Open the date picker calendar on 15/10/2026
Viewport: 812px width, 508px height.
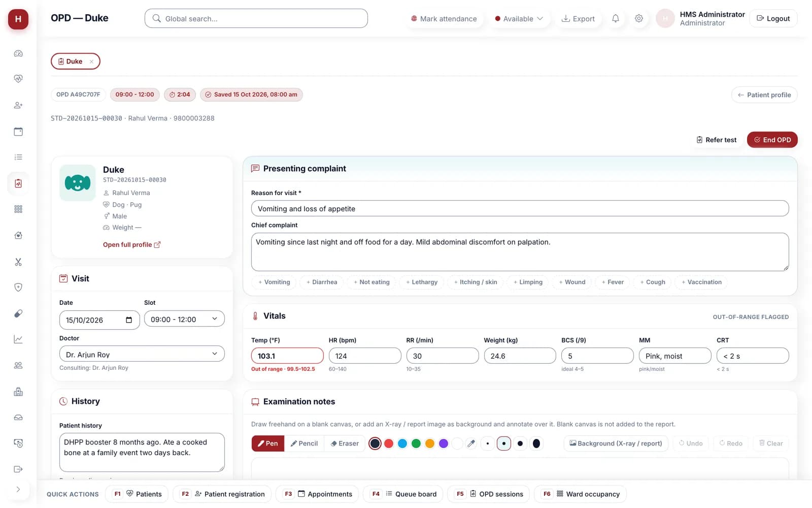(129, 320)
